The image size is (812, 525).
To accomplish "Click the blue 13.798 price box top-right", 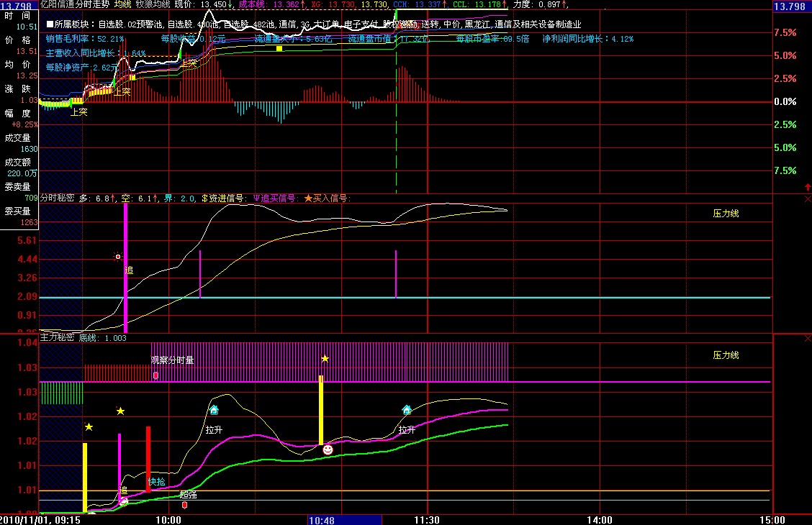I will 790,6.
